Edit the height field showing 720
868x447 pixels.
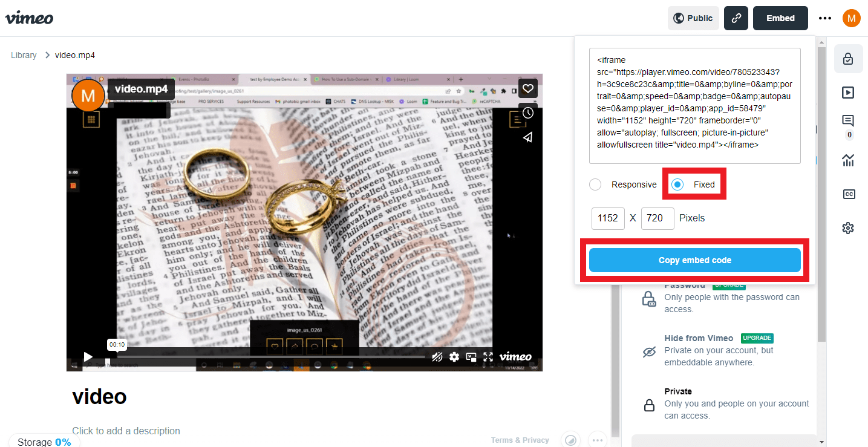click(658, 218)
